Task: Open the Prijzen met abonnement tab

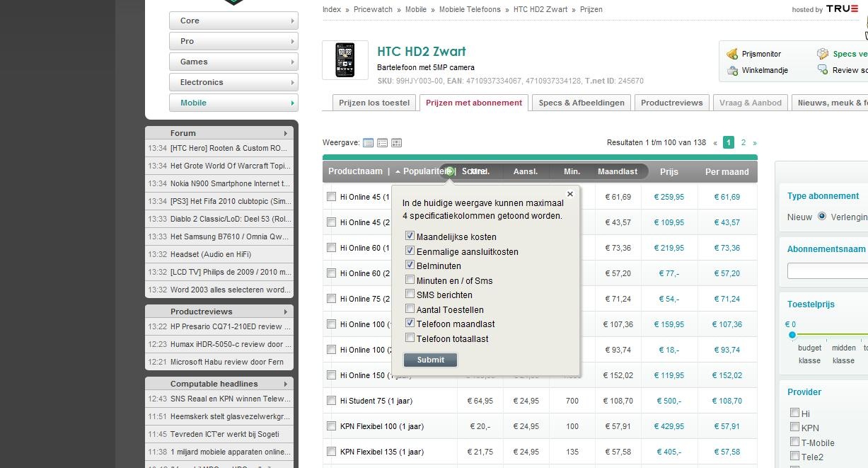Action: 474,103
